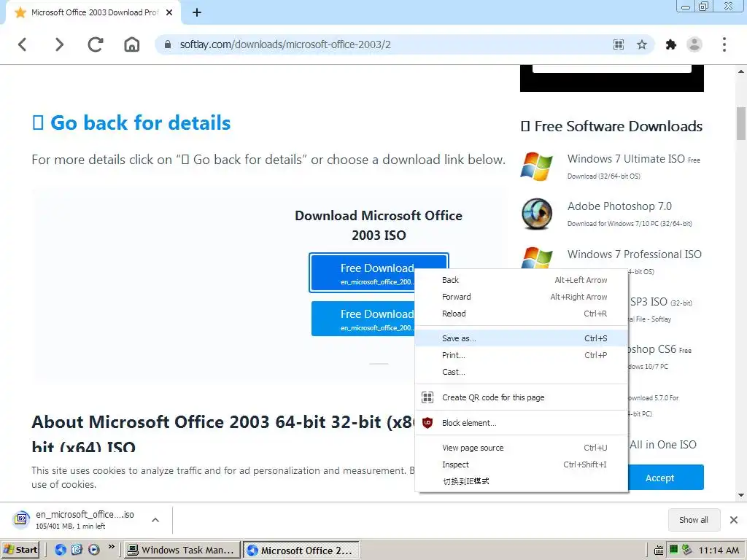The height and width of the screenshot is (560, 747).
Task: Expand the download item options chevron
Action: [x=155, y=520]
